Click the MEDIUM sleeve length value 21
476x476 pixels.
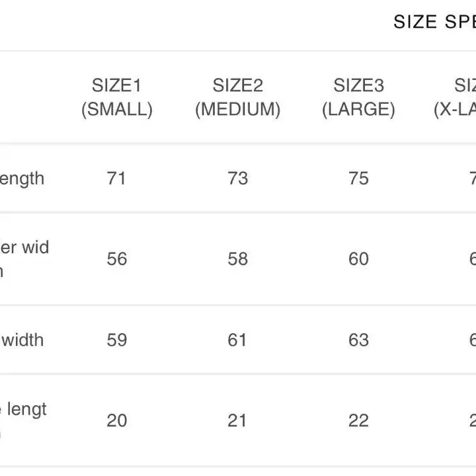pyautogui.click(x=237, y=420)
